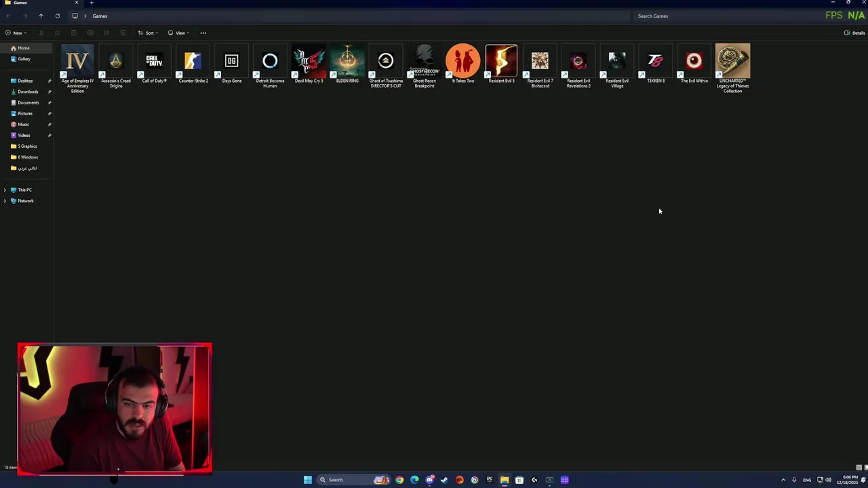
Task: Select the Call of Duty shortcut icon
Action: point(154,64)
